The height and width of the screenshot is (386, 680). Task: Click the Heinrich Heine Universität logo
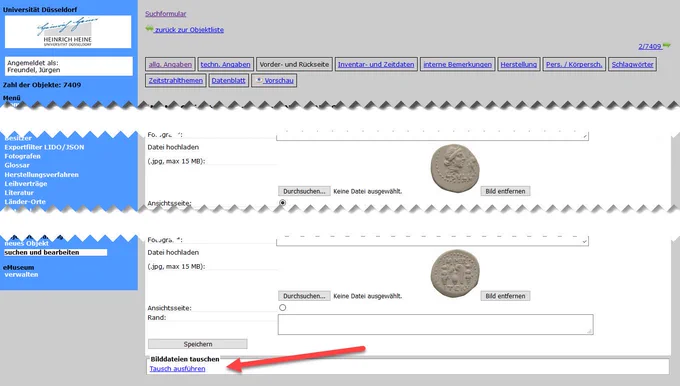click(x=68, y=32)
